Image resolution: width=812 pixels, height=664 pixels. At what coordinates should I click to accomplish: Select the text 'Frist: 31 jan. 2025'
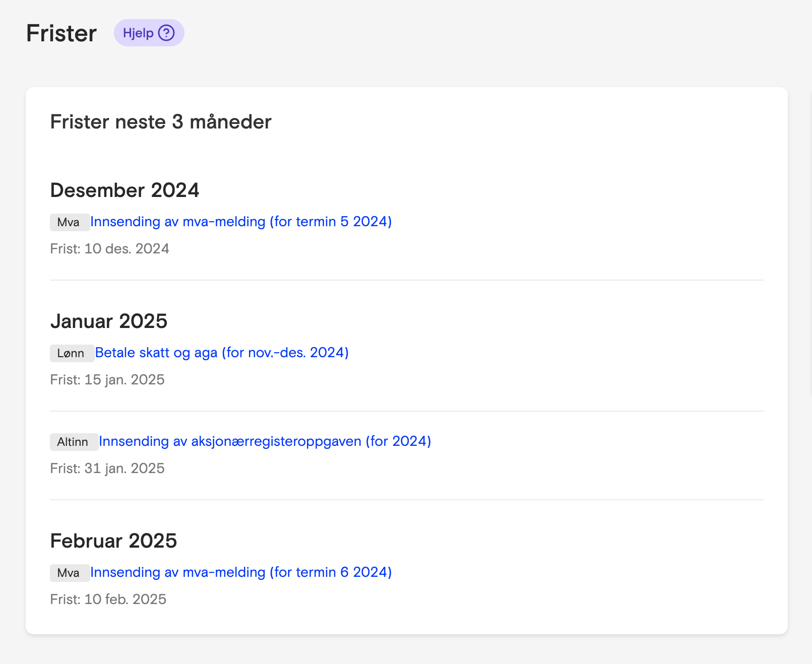107,469
